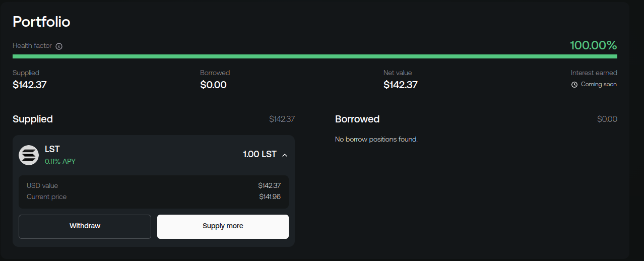Click the Portfolio page heading

tap(41, 22)
